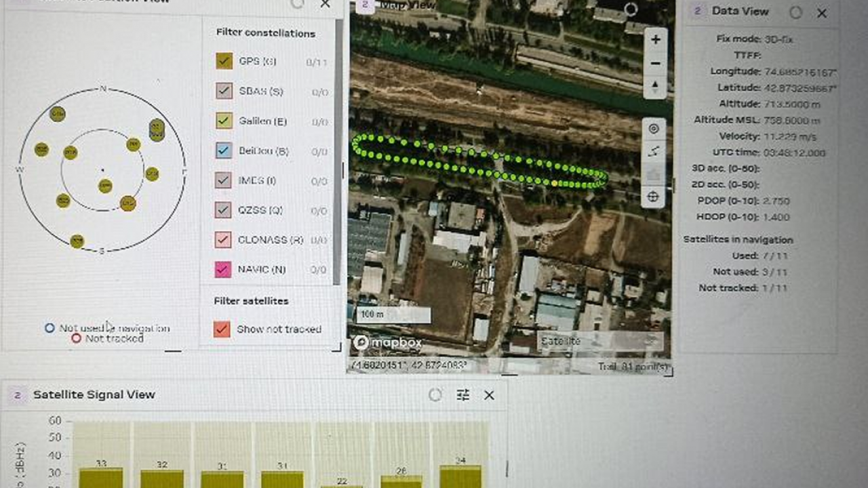Click the Fix mode '3D-fix' value

[x=778, y=39]
